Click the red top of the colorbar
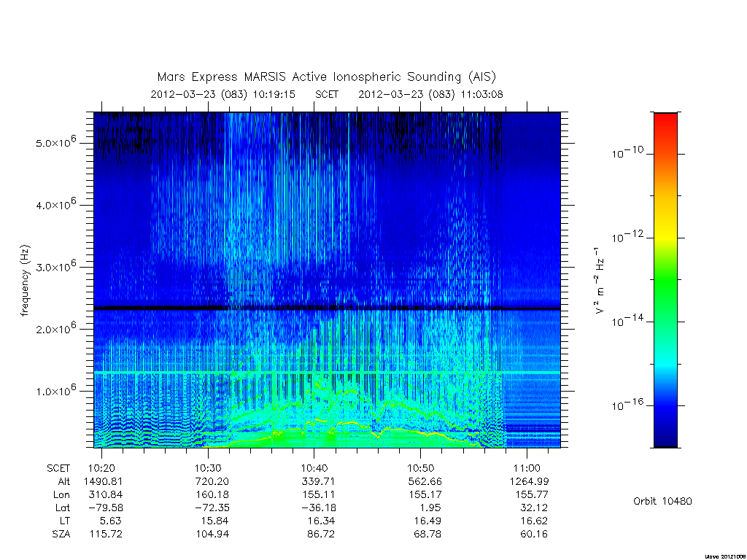 coord(665,122)
